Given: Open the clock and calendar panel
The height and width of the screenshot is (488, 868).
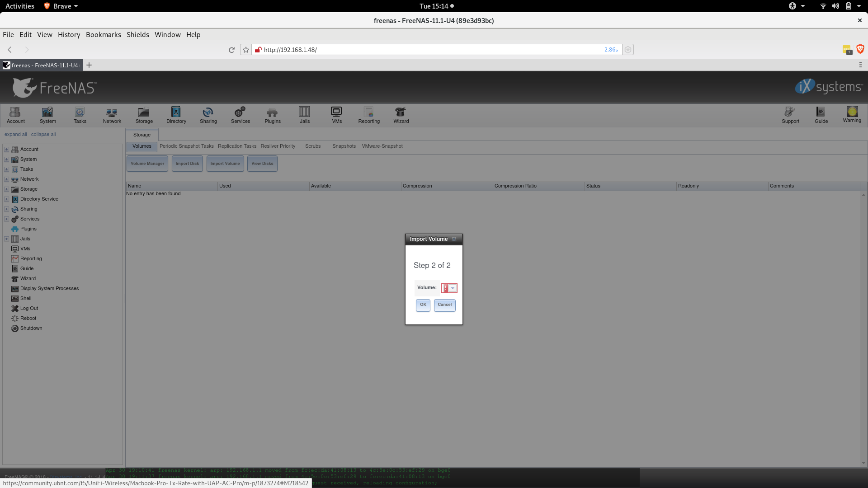Looking at the screenshot, I should 436,6.
